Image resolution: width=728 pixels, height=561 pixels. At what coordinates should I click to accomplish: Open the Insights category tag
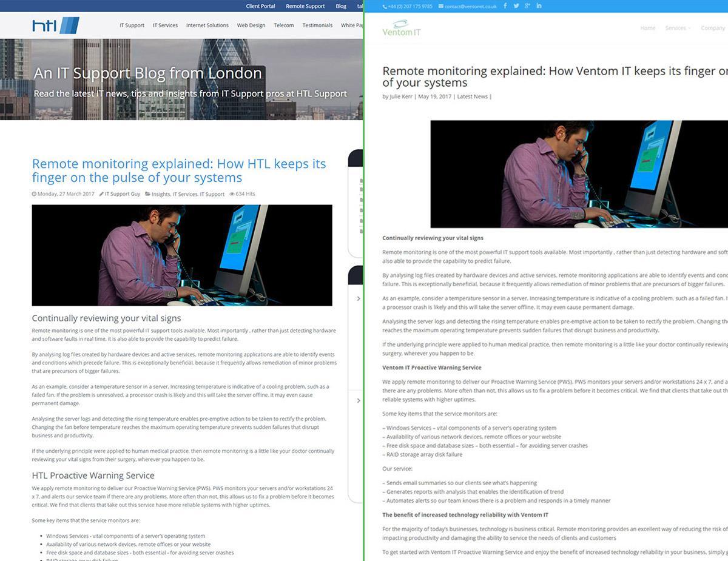click(161, 194)
